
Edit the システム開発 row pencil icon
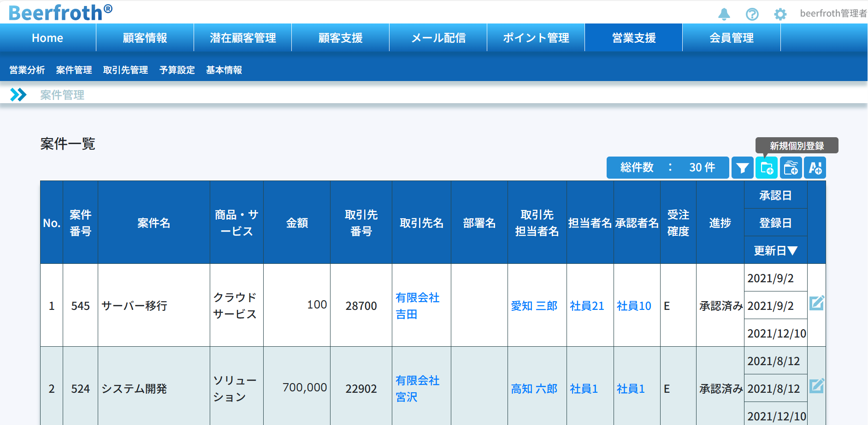pyautogui.click(x=816, y=386)
